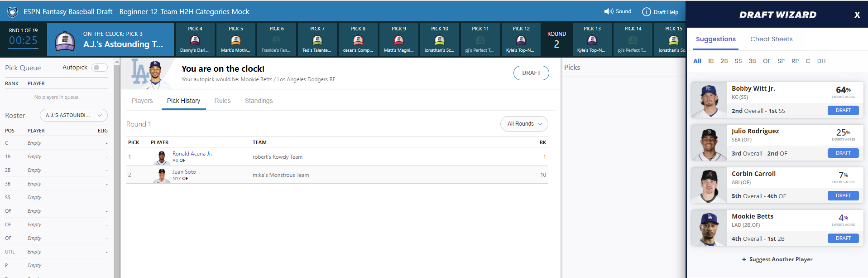Click Pick 6 Frankie's team helmet icon
This screenshot has width=868, height=278.
[x=277, y=40]
